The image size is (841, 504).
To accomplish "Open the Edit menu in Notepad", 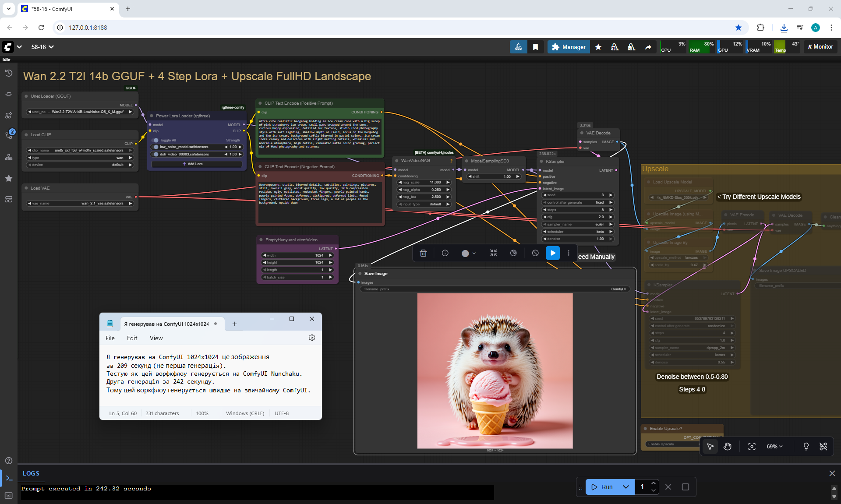I will point(132,338).
